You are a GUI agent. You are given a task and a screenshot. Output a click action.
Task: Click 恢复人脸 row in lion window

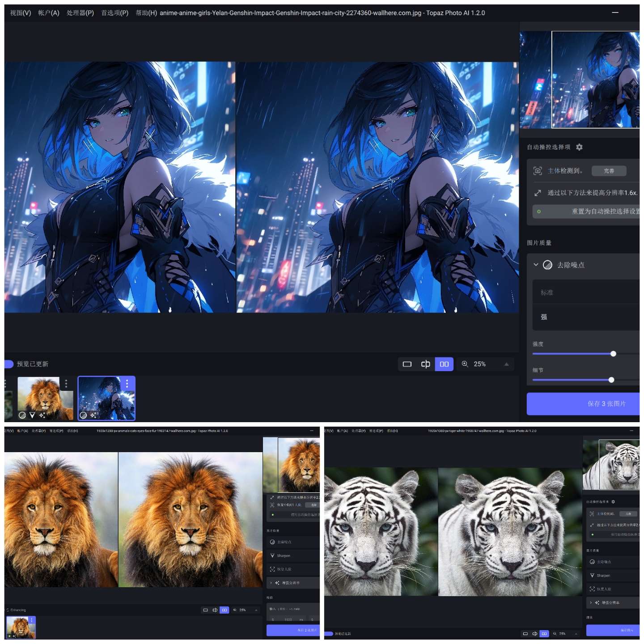pyautogui.click(x=293, y=569)
